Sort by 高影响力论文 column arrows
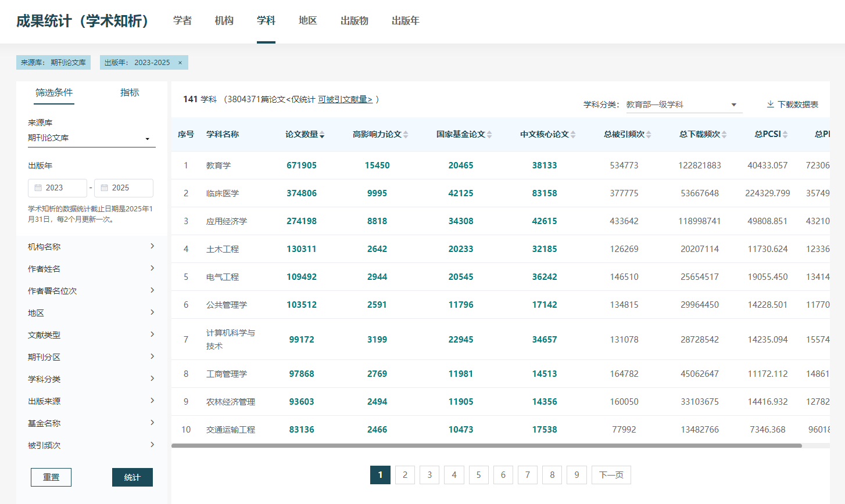845x504 pixels. click(406, 135)
